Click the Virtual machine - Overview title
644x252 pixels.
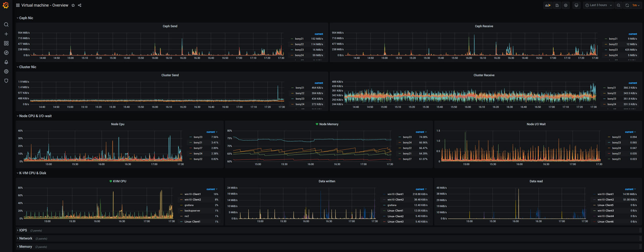(45, 5)
